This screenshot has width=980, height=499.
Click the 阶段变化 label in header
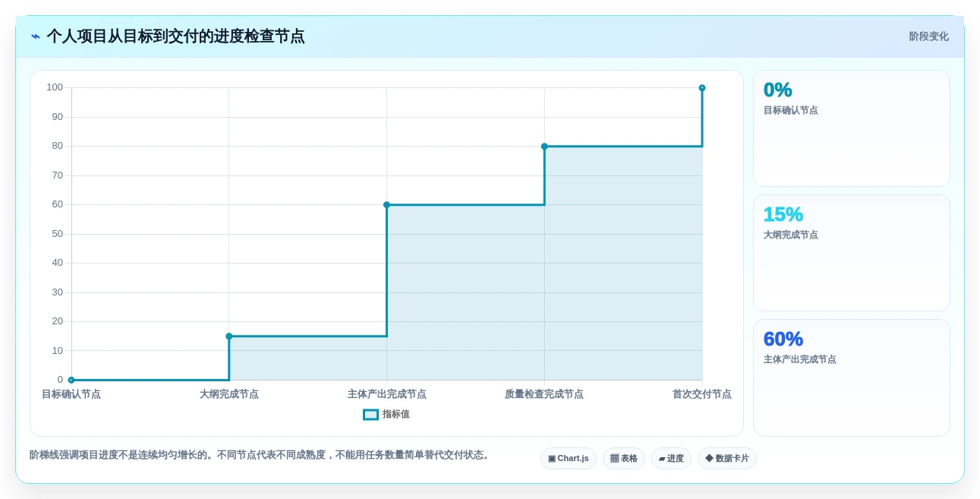pyautogui.click(x=928, y=36)
